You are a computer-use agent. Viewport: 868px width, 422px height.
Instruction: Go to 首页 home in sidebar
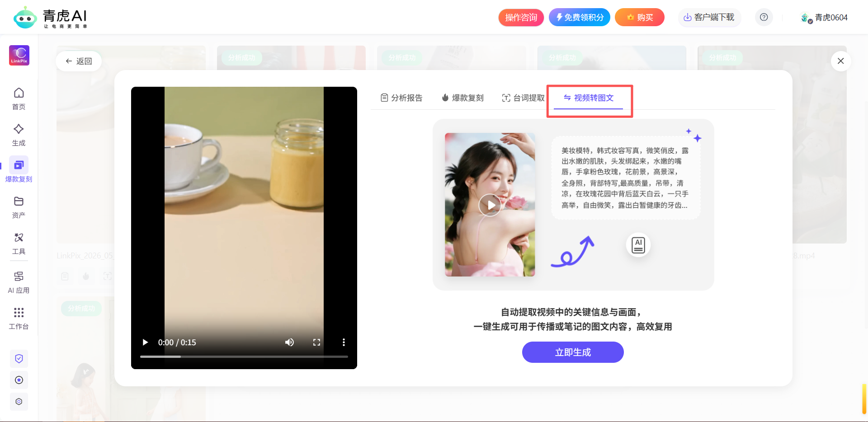(x=19, y=99)
